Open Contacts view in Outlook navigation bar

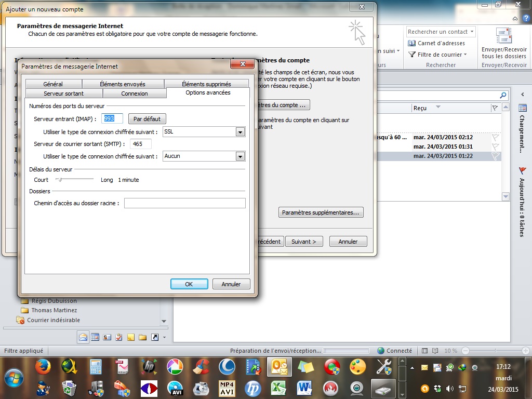click(x=107, y=337)
